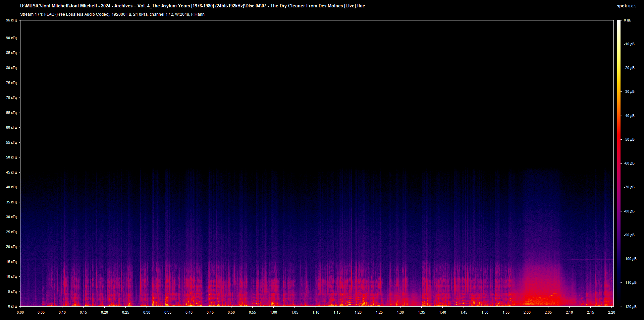The width and height of the screenshot is (644, 320).
Task: Click the 2:20 end time label
Action: pyautogui.click(x=611, y=312)
